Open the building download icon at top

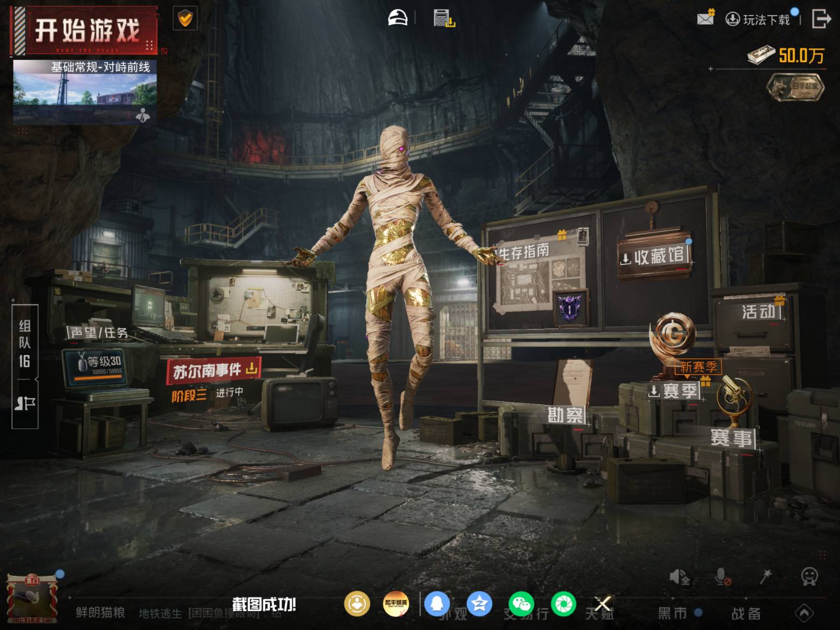point(444,18)
